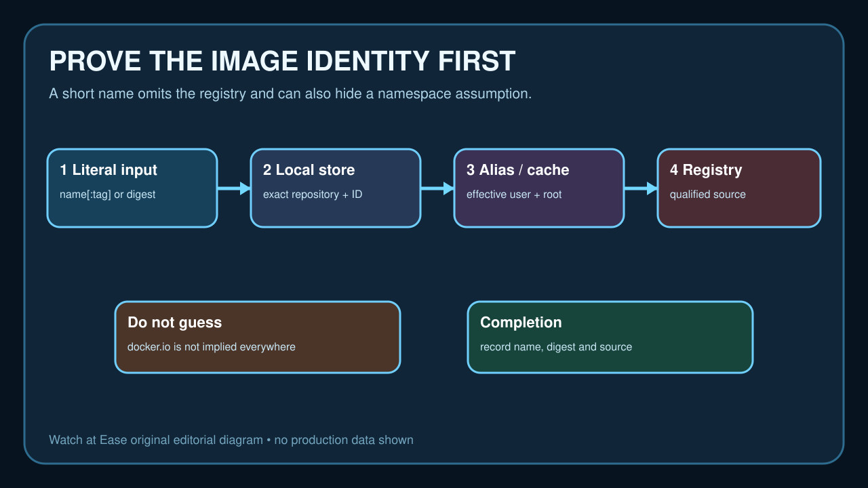The image size is (868, 488).
Task: Click the "4 Registry" heading
Action: [x=706, y=170]
